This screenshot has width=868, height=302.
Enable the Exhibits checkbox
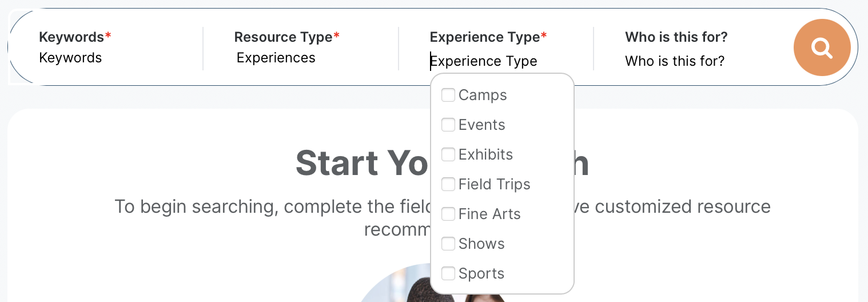click(x=448, y=154)
